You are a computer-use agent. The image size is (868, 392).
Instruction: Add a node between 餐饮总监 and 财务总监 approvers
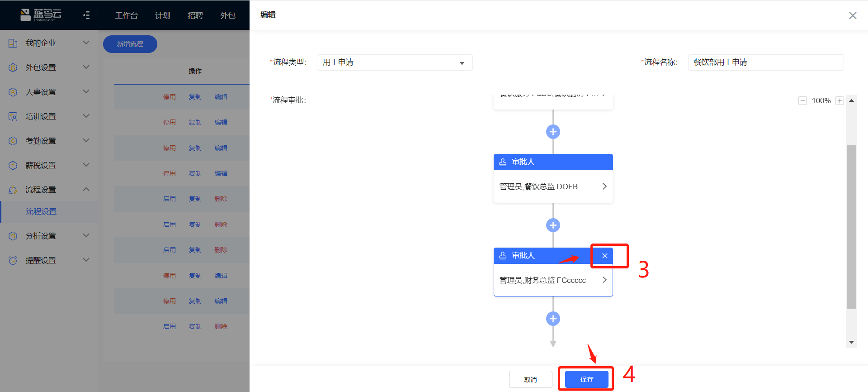(553, 225)
